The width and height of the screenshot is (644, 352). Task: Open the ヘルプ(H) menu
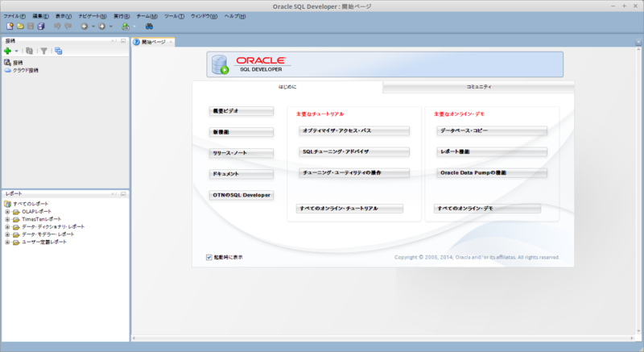coord(235,16)
